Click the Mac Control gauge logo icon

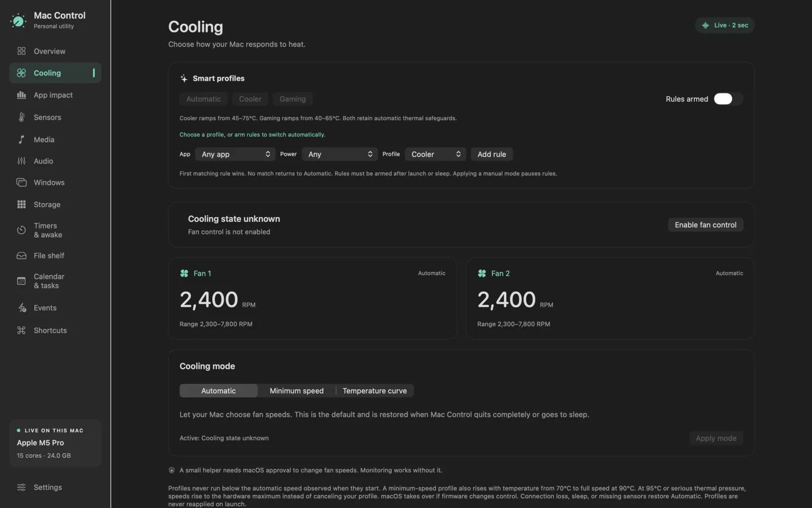[x=18, y=20]
